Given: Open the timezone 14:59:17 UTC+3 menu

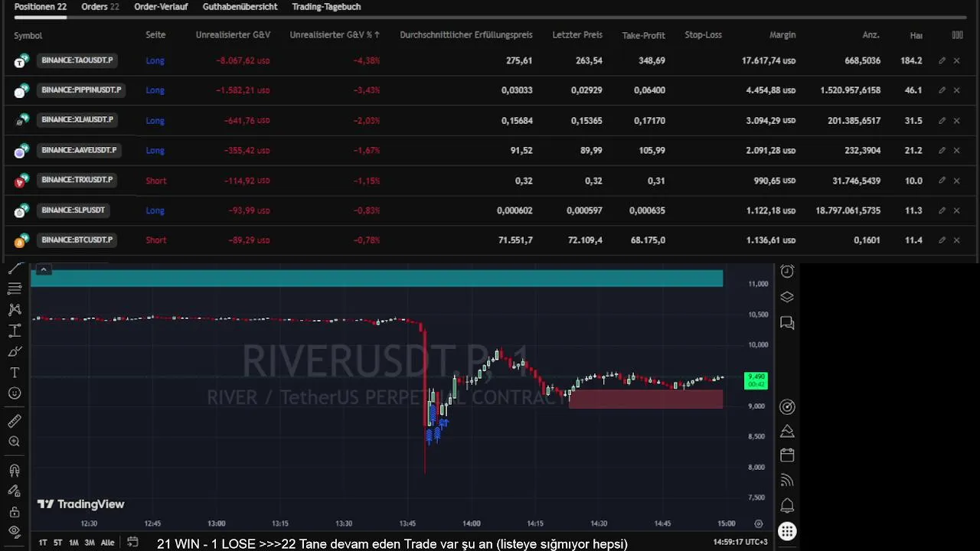Looking at the screenshot, I should [740, 543].
